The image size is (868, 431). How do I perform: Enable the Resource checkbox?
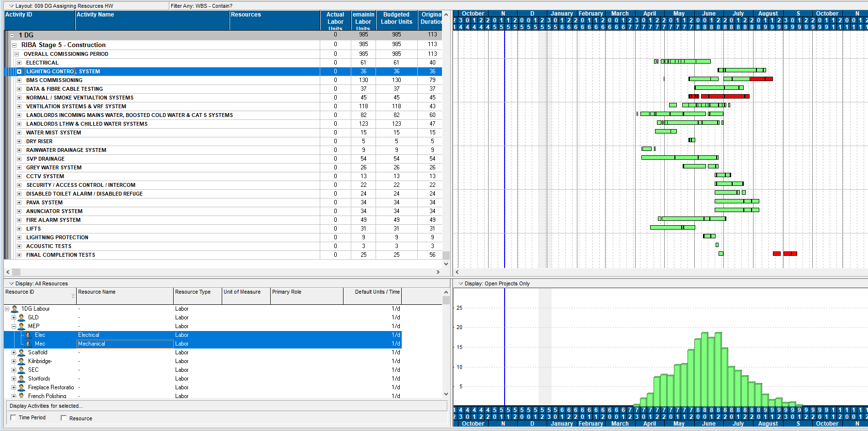(x=64, y=418)
